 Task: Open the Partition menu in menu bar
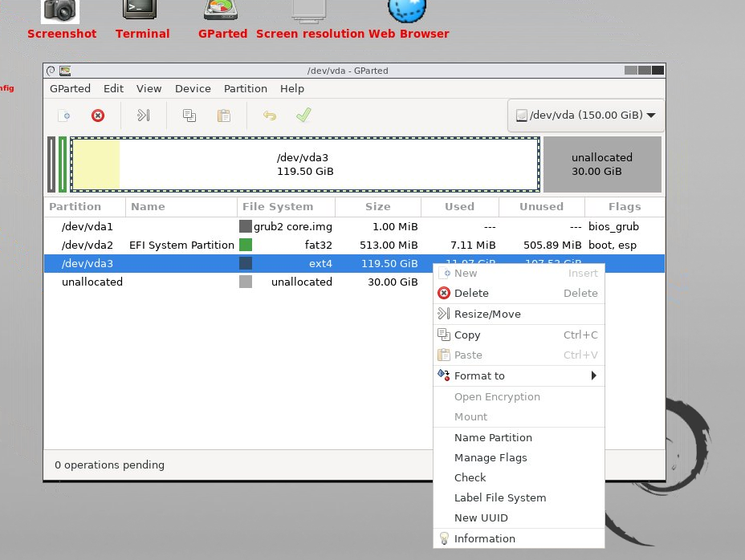[x=245, y=89]
